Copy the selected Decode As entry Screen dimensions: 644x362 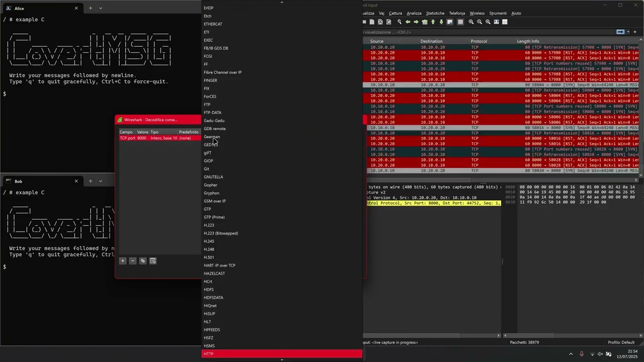tap(143, 261)
